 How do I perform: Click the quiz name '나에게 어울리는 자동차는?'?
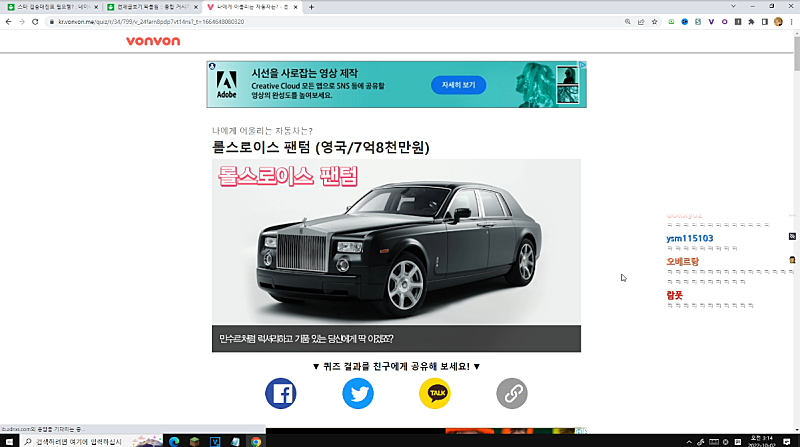coord(262,131)
